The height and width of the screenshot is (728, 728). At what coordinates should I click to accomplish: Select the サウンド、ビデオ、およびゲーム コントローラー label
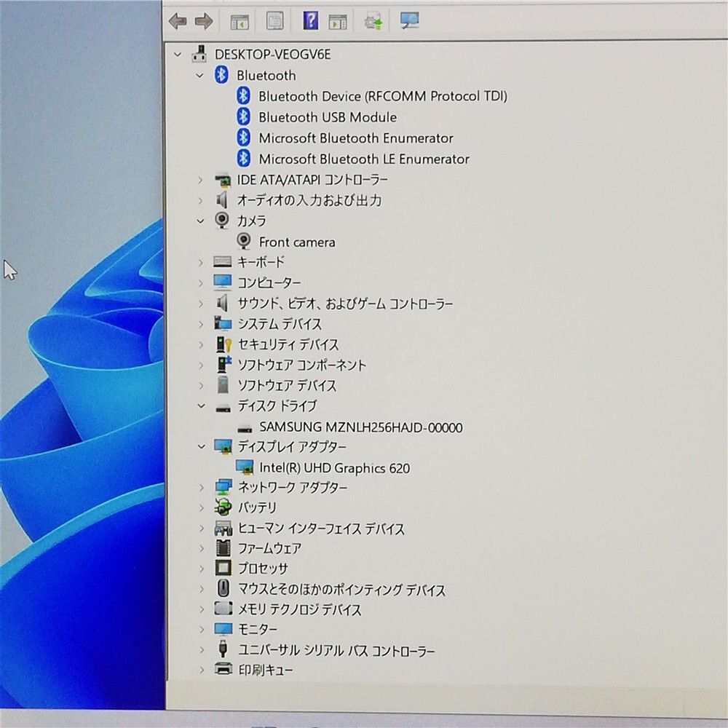345,304
